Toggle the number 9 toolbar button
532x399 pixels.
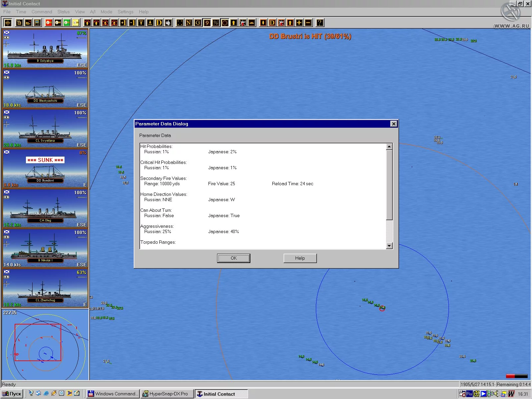point(207,23)
